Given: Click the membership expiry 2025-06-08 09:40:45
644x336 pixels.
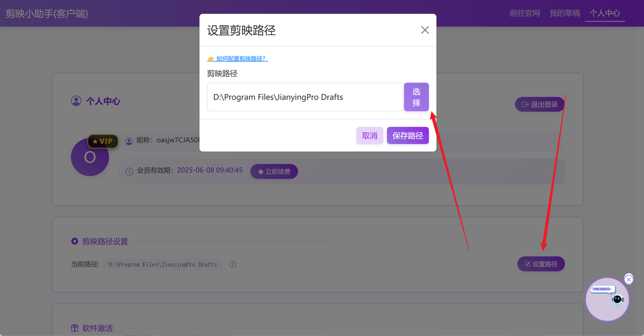Looking at the screenshot, I should pos(210,171).
